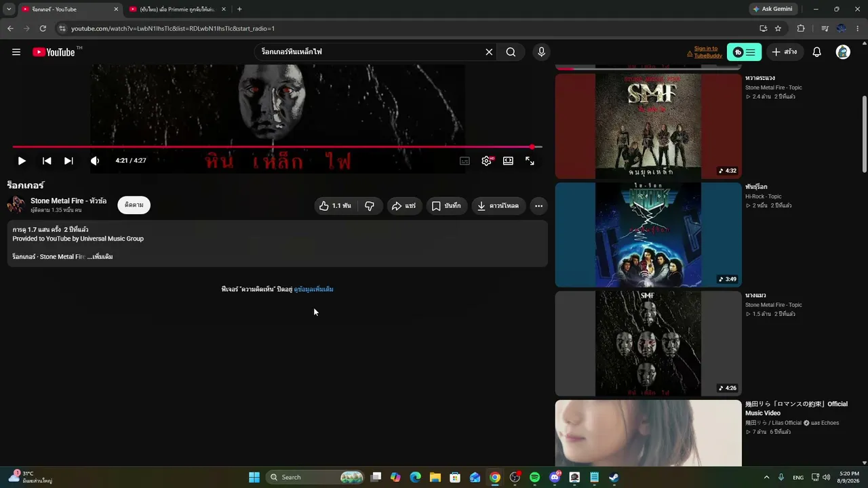Viewport: 868px width, 488px height.
Task: Save video with บันทึก button
Action: (x=447, y=206)
